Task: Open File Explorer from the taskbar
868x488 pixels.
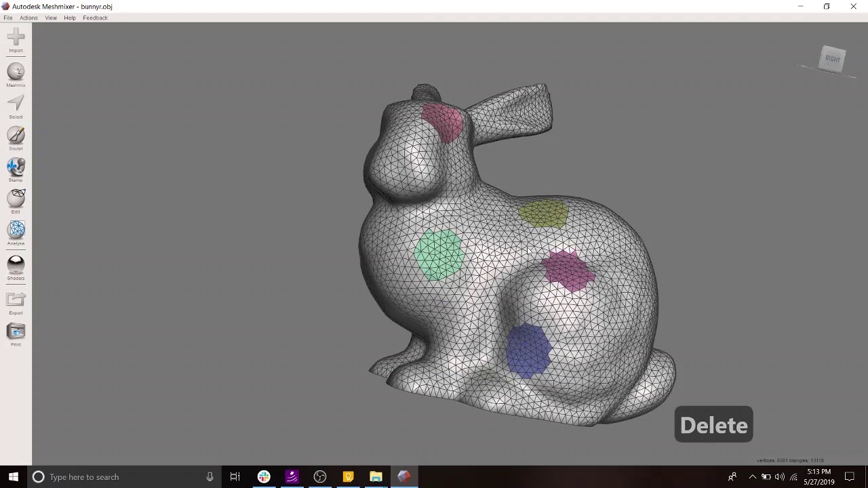Action: (376, 477)
